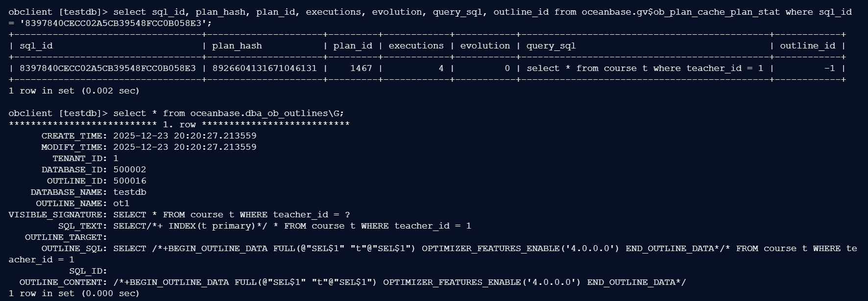Click the query text in the result row
This screenshot has height=301, width=868.
[645, 69]
